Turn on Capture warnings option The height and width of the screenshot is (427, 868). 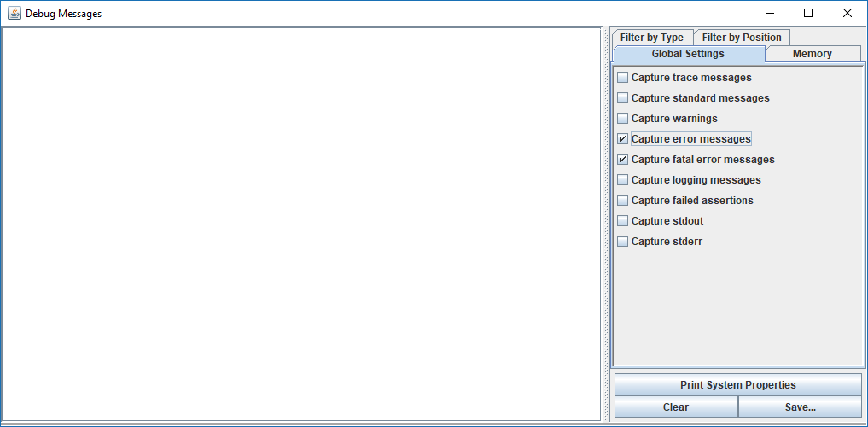(x=623, y=119)
